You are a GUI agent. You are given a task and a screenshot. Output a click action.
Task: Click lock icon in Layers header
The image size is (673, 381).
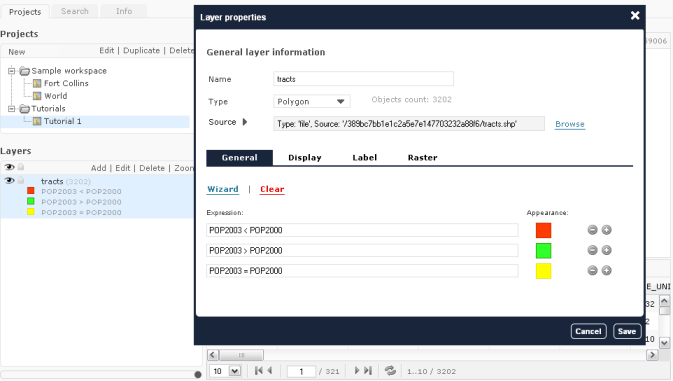(21, 167)
